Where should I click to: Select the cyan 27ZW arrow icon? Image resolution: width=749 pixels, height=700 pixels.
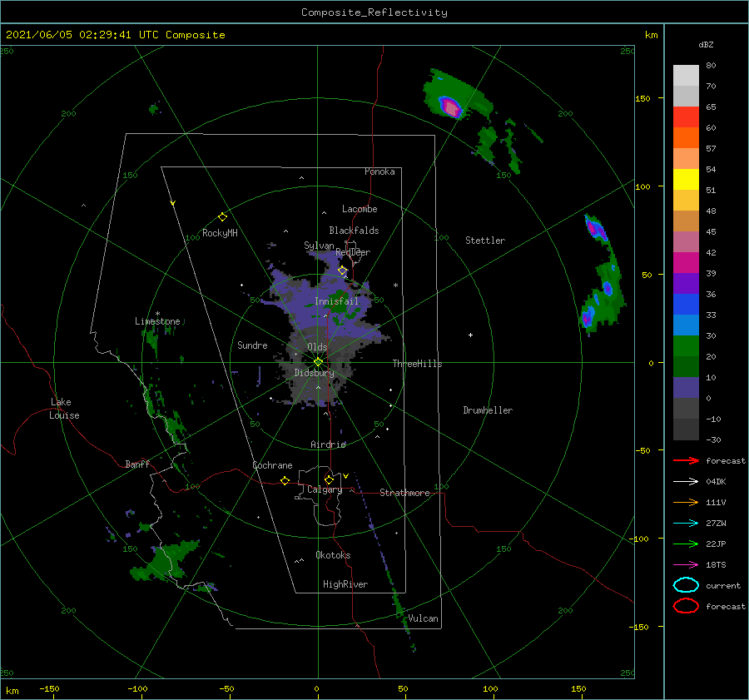686,524
